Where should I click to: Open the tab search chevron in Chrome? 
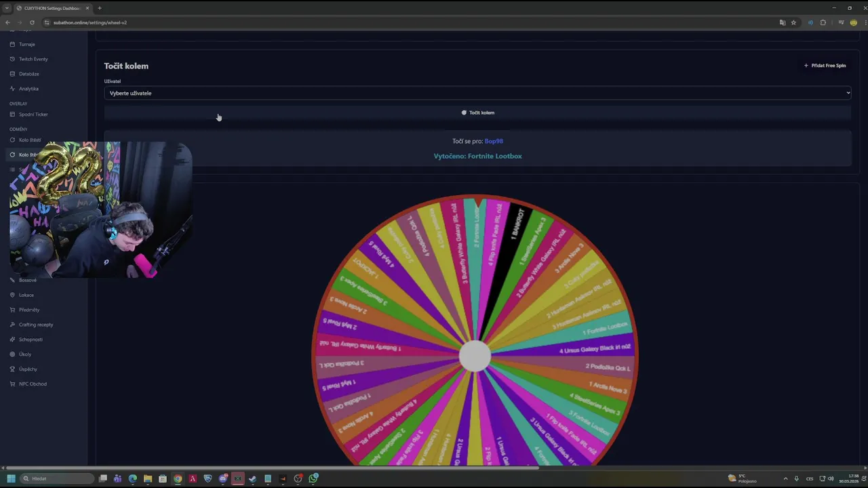tap(7, 8)
